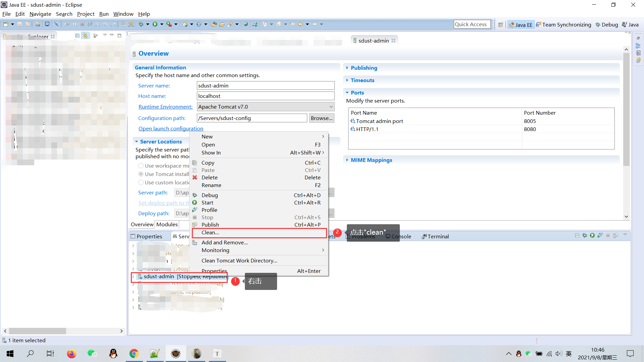Screen dimensions: 644x362
Task: Select Use custom location radio button
Action: point(141,182)
